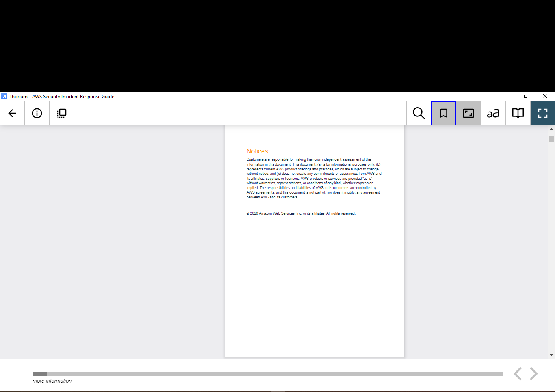Detach the reader window
Screen dimensions: 555x392
(61, 113)
